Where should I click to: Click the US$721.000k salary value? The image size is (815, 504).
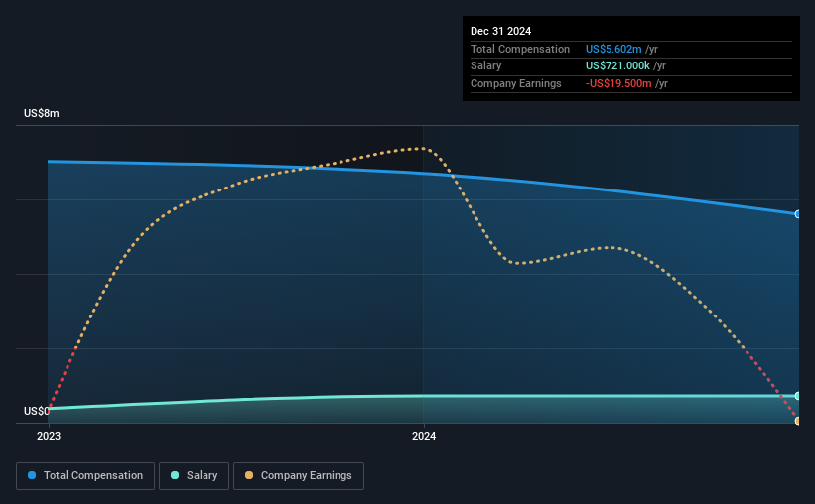[x=617, y=66]
